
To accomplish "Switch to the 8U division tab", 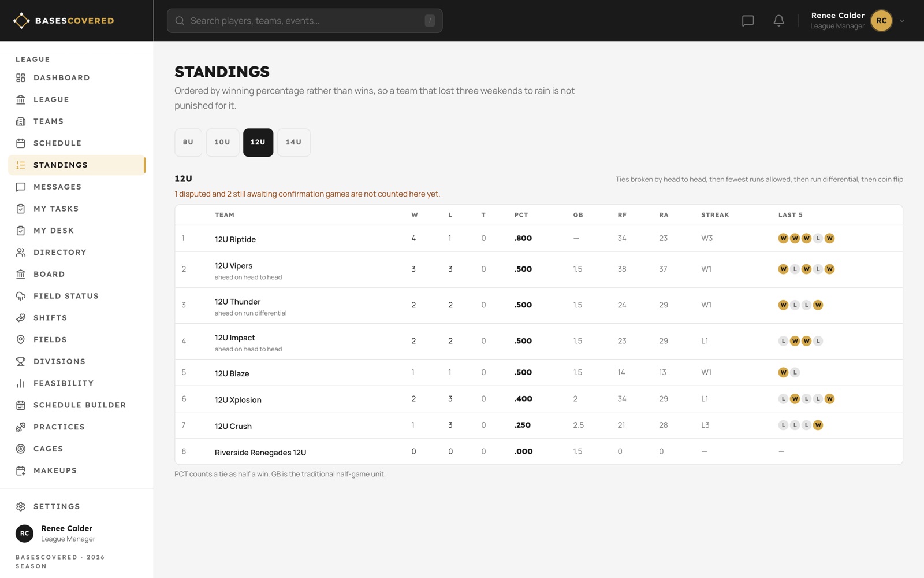I will (x=188, y=142).
